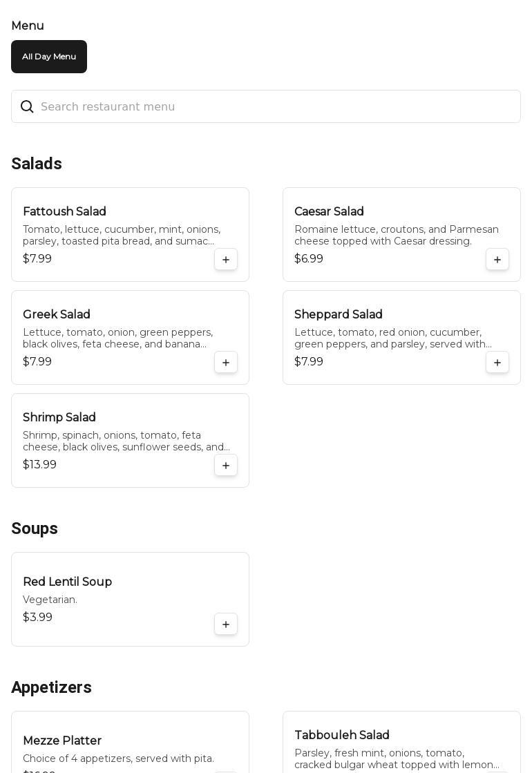The image size is (532, 773).
Task: Select the Shrimp Salad title
Action: pos(59,418)
